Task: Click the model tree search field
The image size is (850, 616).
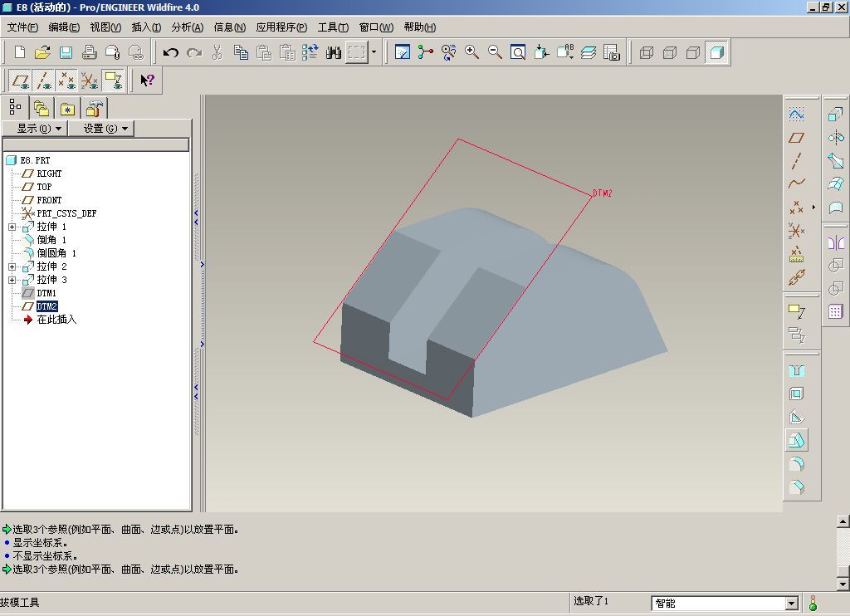Action: [96, 144]
